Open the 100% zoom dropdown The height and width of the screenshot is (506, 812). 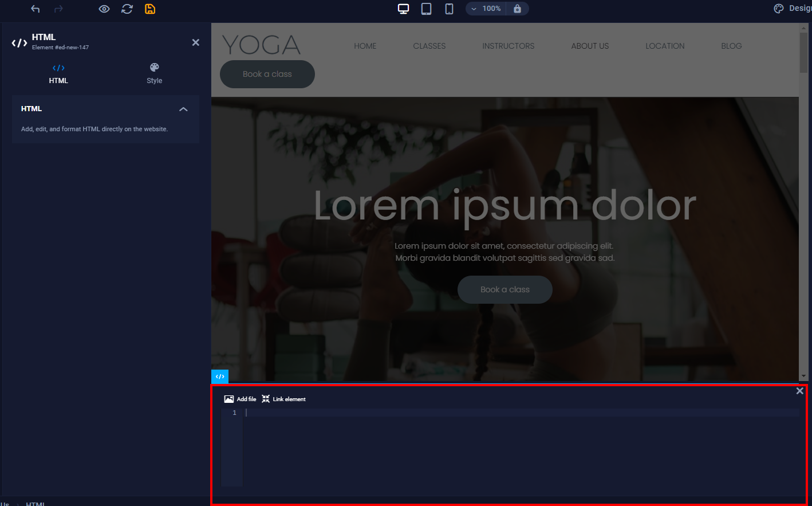pos(486,9)
